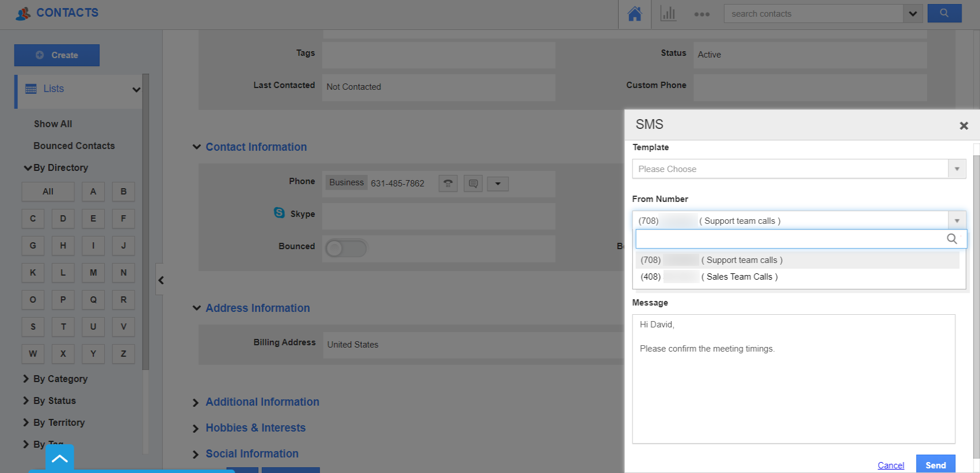The height and width of the screenshot is (473, 980).
Task: Click into the Message text area
Action: click(793, 391)
